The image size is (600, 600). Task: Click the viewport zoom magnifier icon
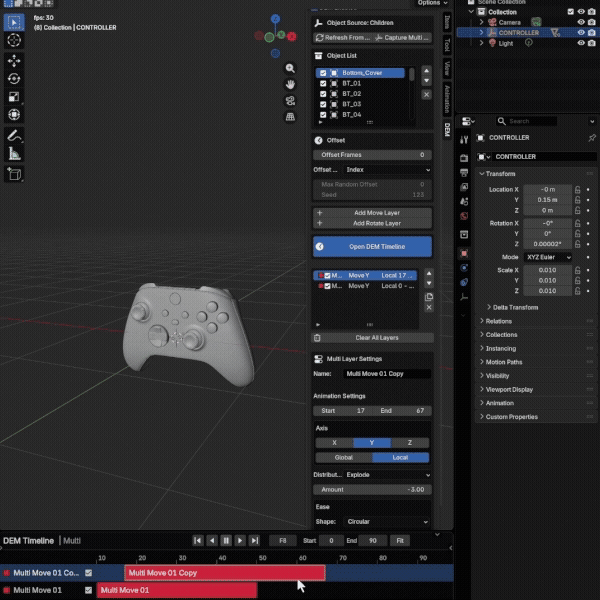(x=290, y=68)
